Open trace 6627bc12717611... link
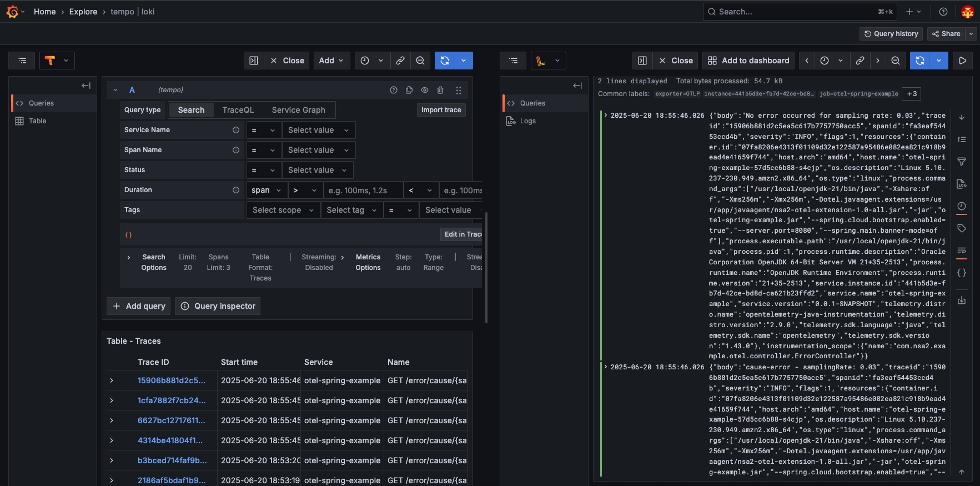Image resolution: width=980 pixels, height=486 pixels. pos(172,420)
